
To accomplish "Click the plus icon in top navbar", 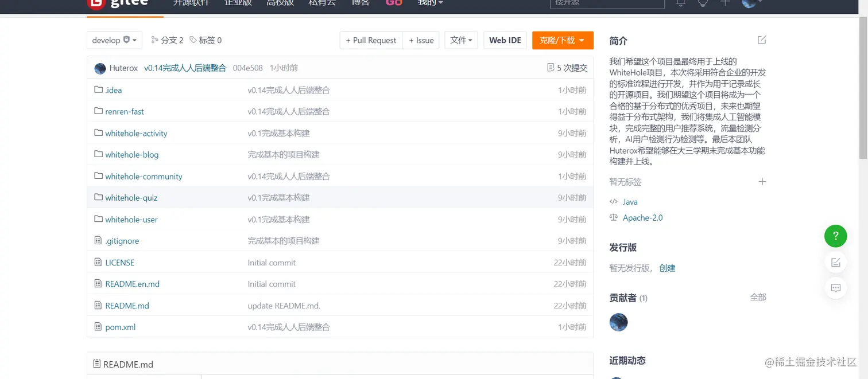I will (725, 3).
